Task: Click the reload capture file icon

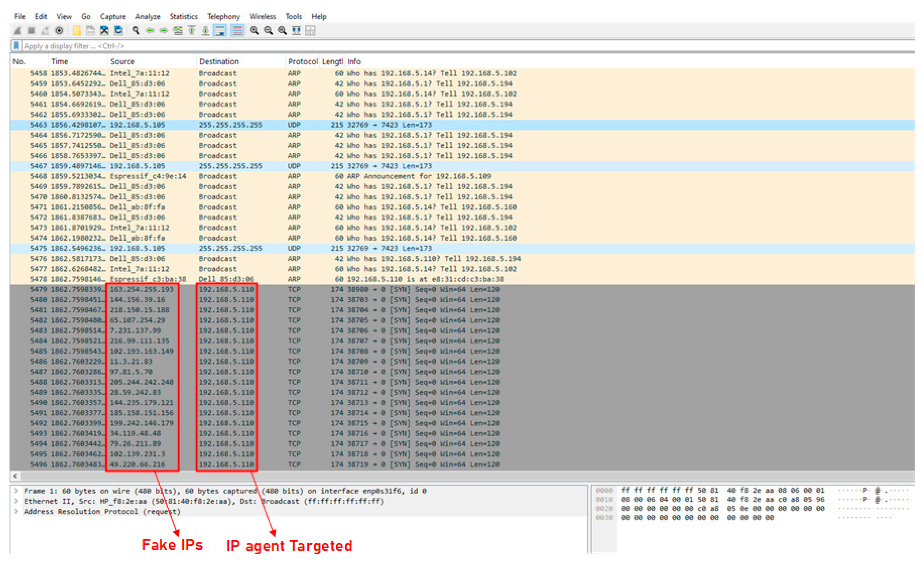Action: click(x=118, y=31)
